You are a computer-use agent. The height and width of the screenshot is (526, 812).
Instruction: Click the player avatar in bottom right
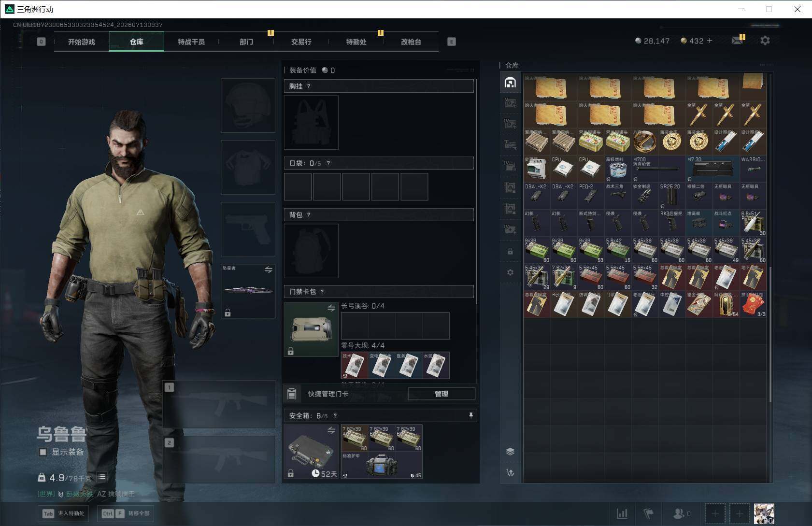[764, 513]
